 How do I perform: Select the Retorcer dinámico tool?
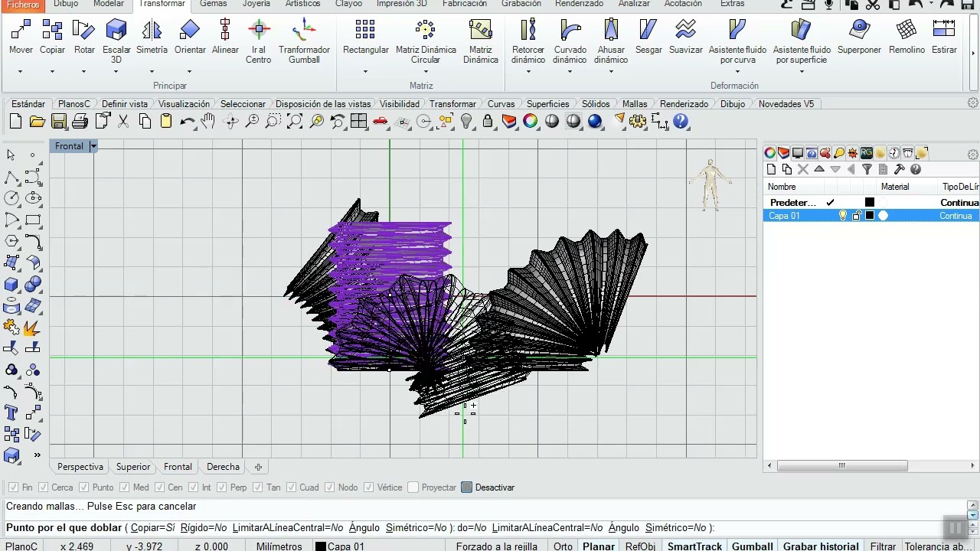point(528,41)
